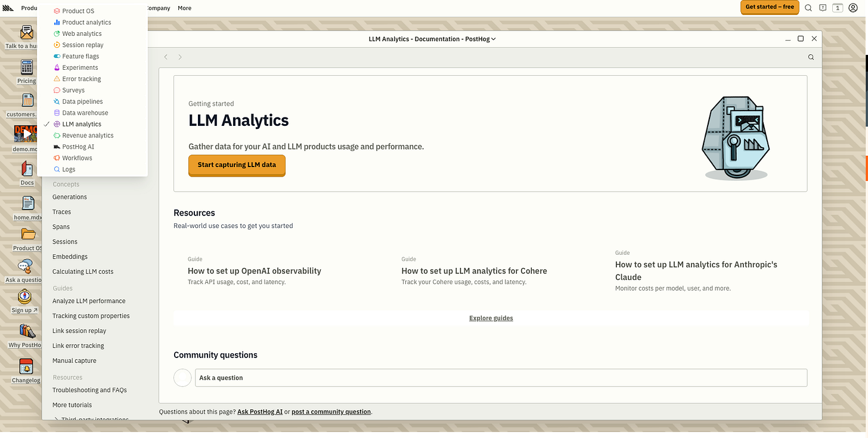The width and height of the screenshot is (868, 438).
Task: Open the Explore guides link
Action: (491, 318)
